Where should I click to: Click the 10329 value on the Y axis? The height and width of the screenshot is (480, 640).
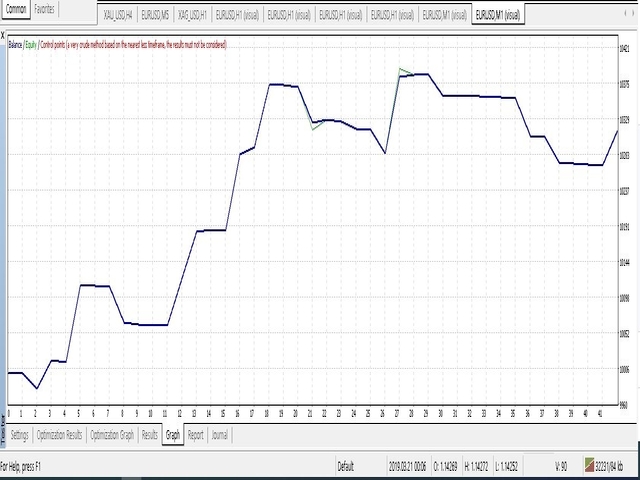[624, 120]
